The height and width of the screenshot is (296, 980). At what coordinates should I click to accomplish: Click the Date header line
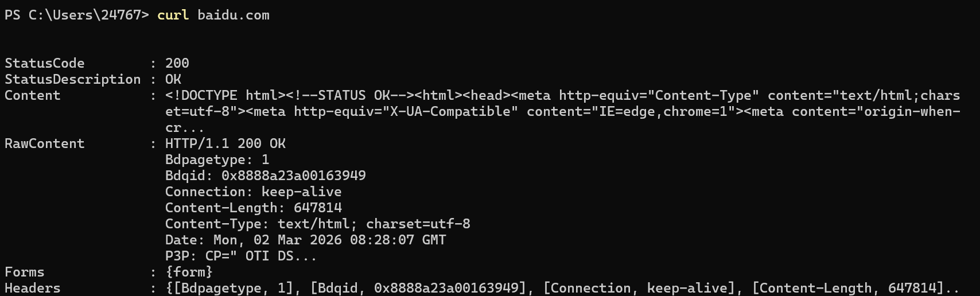[305, 240]
